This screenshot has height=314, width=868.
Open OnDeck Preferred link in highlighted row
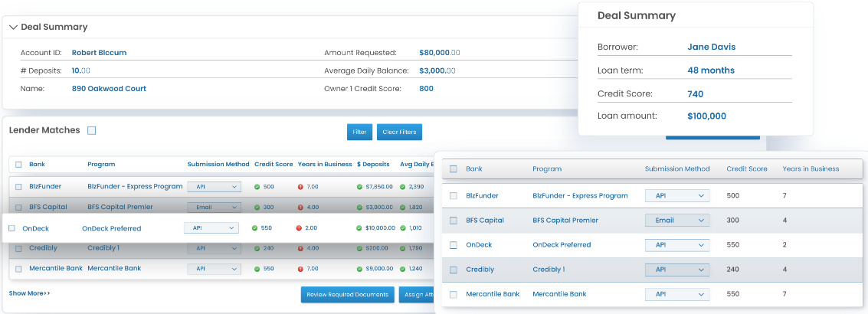(111, 228)
